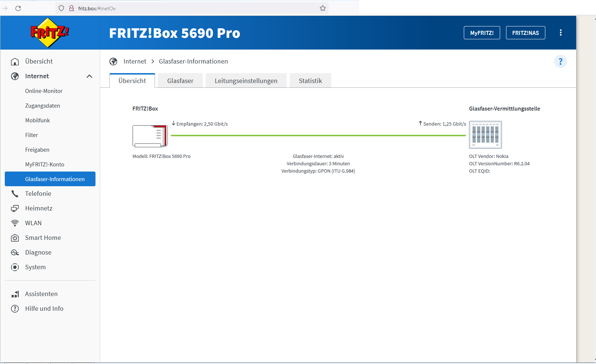
Task: Click the Heimnetz network icon
Action: (x=15, y=208)
